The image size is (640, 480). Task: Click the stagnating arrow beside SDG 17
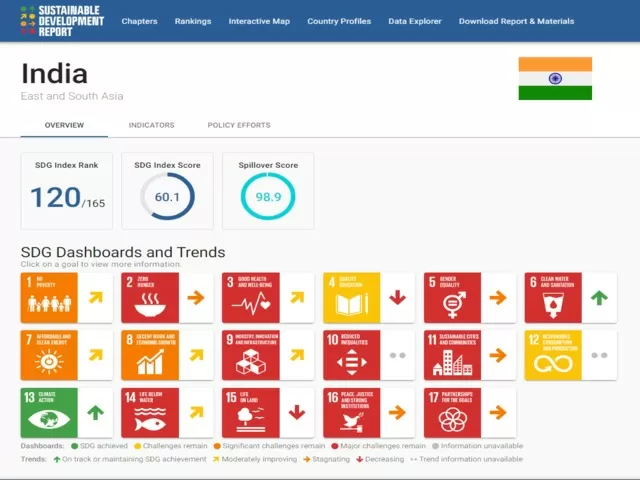[x=498, y=413]
